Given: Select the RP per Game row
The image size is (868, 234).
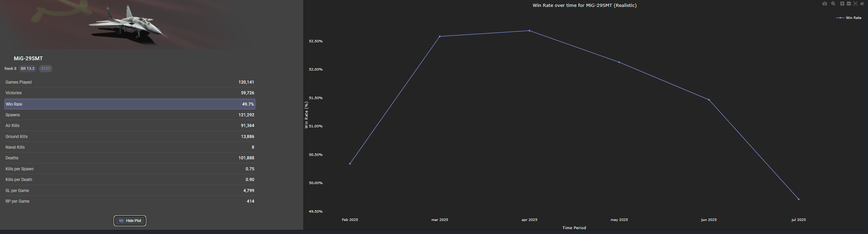Looking at the screenshot, I should tap(130, 201).
